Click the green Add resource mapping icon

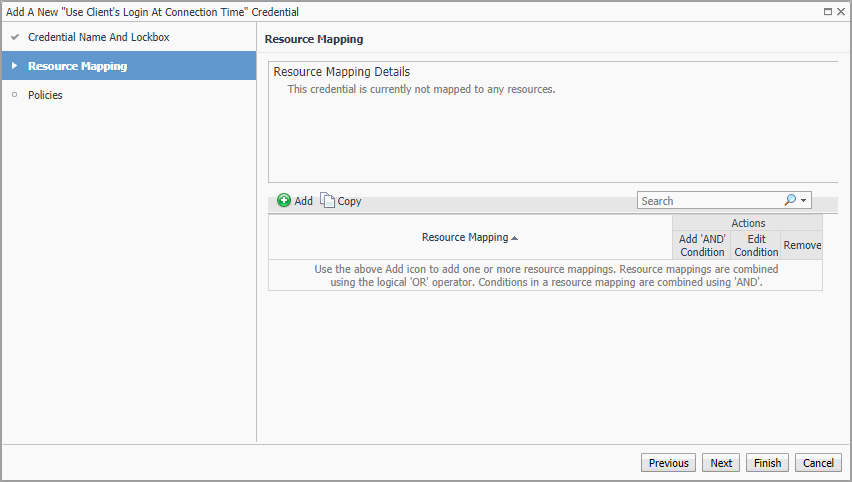tap(284, 201)
